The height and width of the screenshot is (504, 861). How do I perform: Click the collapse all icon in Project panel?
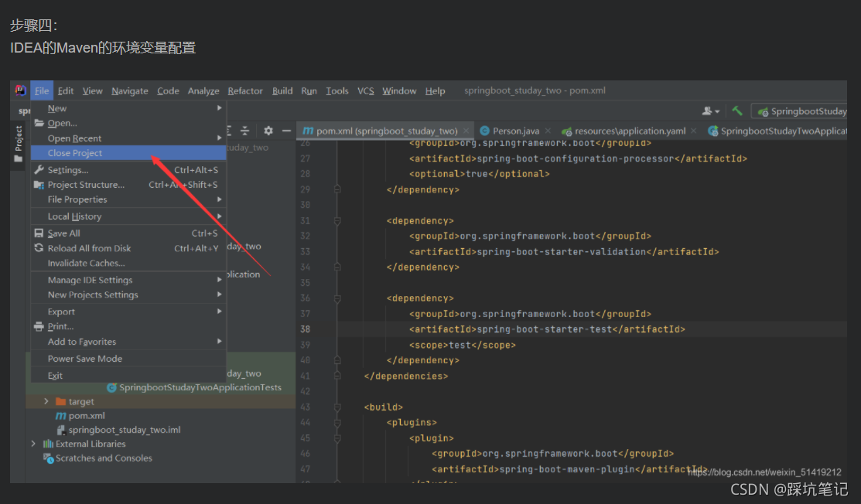pyautogui.click(x=245, y=131)
